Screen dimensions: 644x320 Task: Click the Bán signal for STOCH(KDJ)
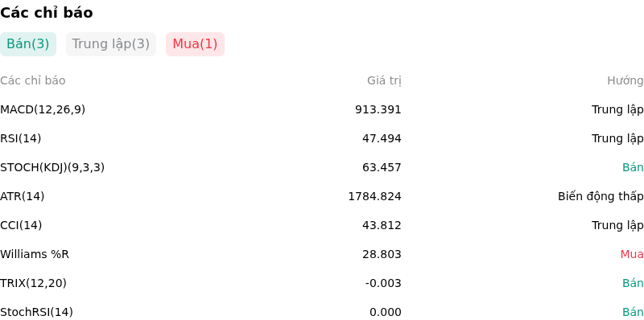(x=633, y=167)
